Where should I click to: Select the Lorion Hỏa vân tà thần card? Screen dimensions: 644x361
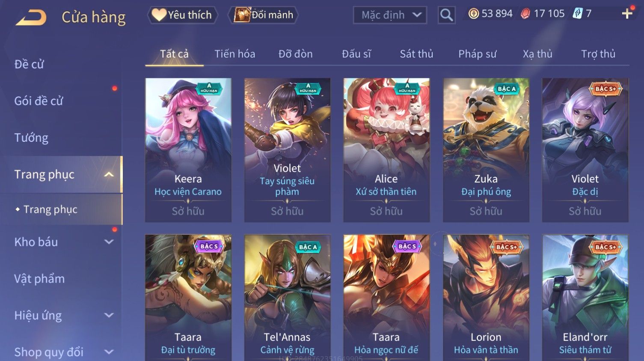[486, 298]
